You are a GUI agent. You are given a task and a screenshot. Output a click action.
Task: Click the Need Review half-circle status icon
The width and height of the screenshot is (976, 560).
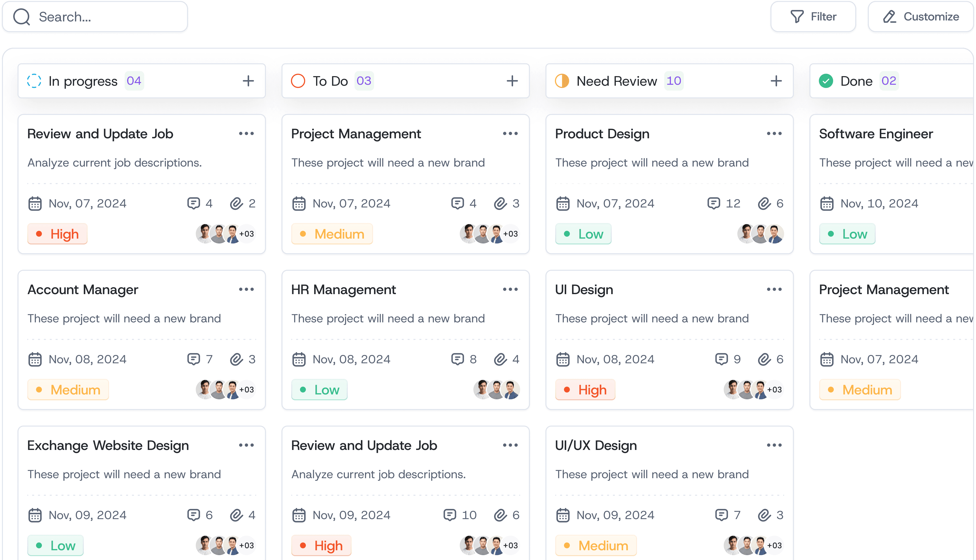tap(562, 81)
